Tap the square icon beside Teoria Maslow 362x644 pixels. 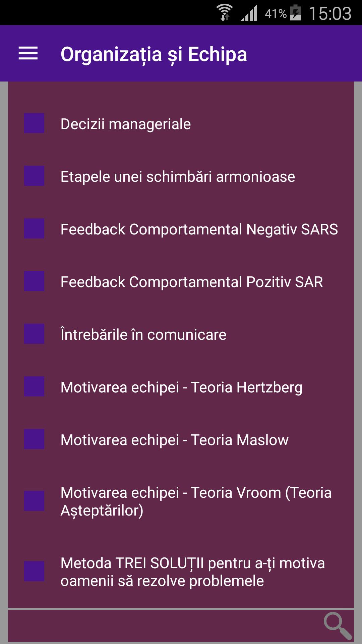(x=34, y=439)
